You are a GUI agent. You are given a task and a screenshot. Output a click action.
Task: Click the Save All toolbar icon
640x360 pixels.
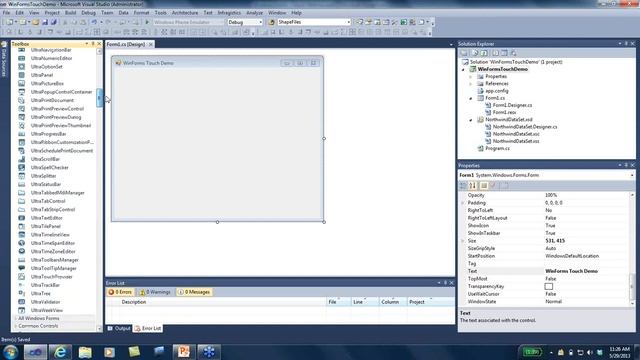(53, 22)
